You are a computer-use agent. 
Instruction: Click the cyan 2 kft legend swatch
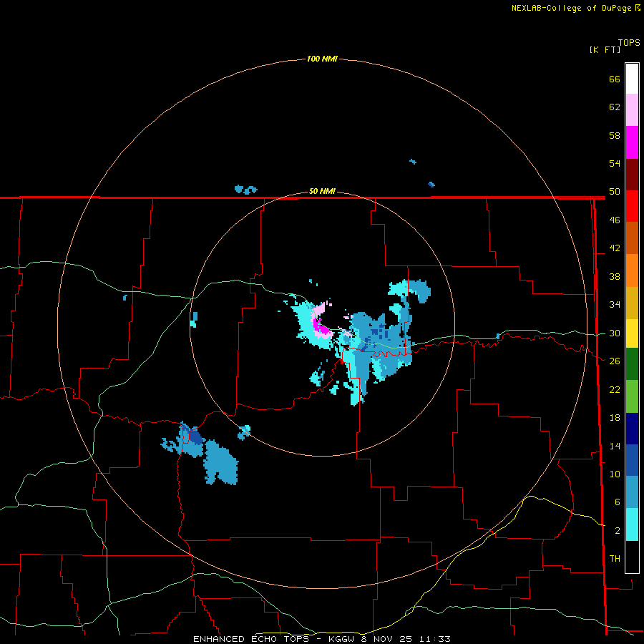coord(632,525)
